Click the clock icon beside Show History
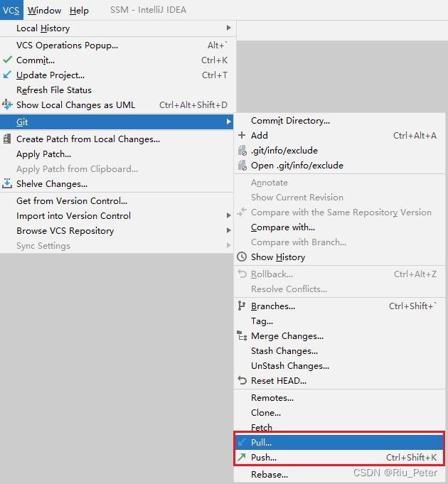 point(242,257)
